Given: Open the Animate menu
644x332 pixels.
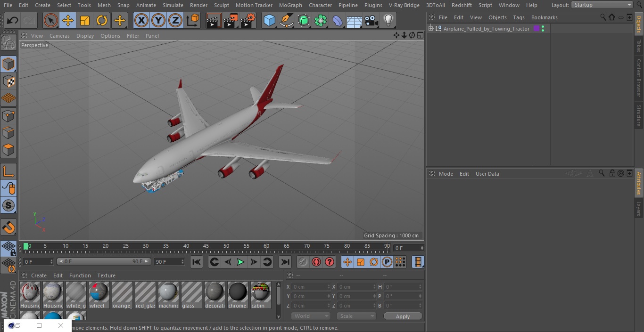Looking at the screenshot, I should pyautogui.click(x=146, y=5).
